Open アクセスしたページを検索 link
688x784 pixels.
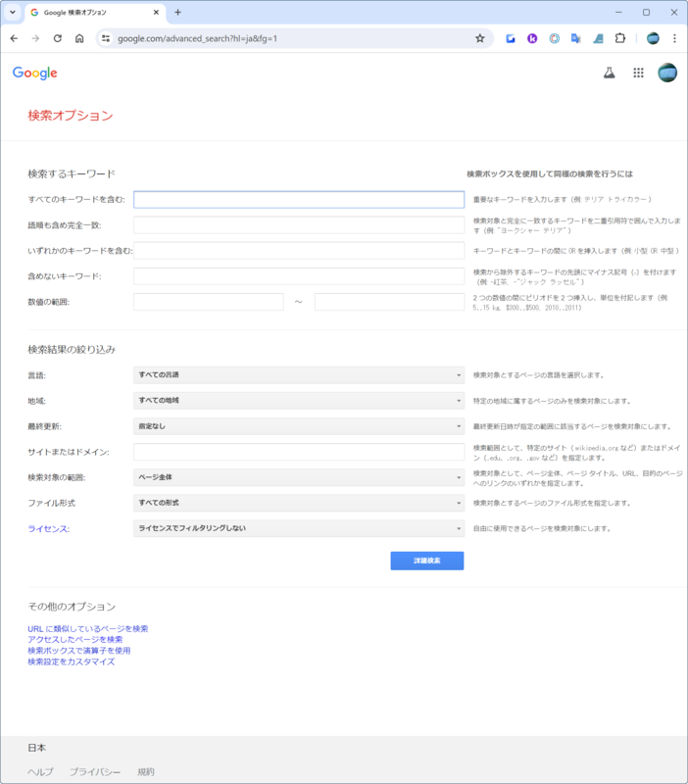pyautogui.click(x=75, y=640)
